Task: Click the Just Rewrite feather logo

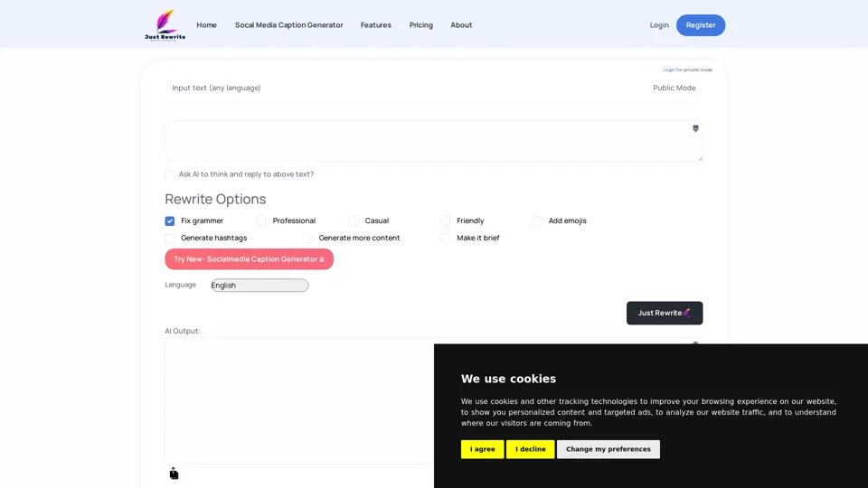Action: click(x=165, y=24)
